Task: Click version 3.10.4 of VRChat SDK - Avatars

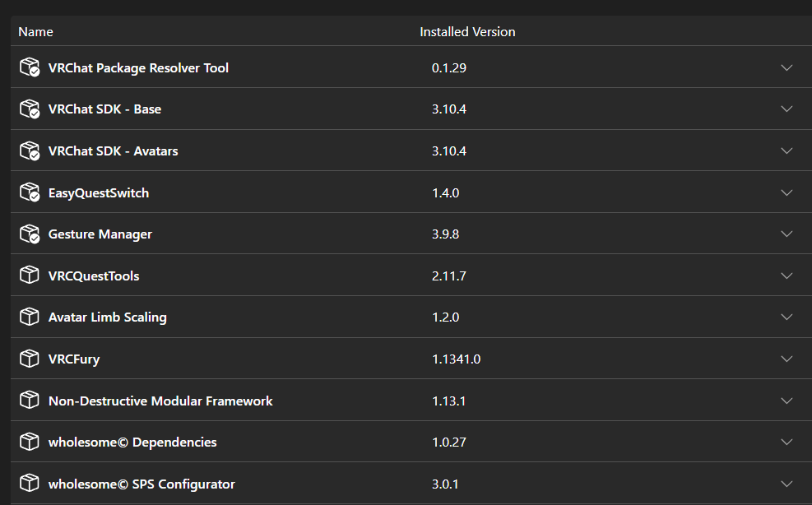Action: [x=449, y=151]
